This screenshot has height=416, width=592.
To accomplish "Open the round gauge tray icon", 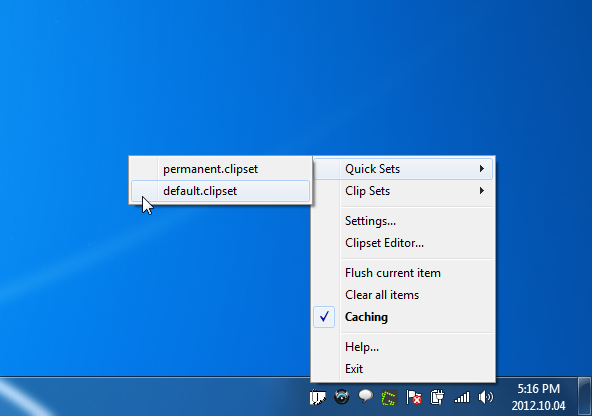I will [342, 397].
